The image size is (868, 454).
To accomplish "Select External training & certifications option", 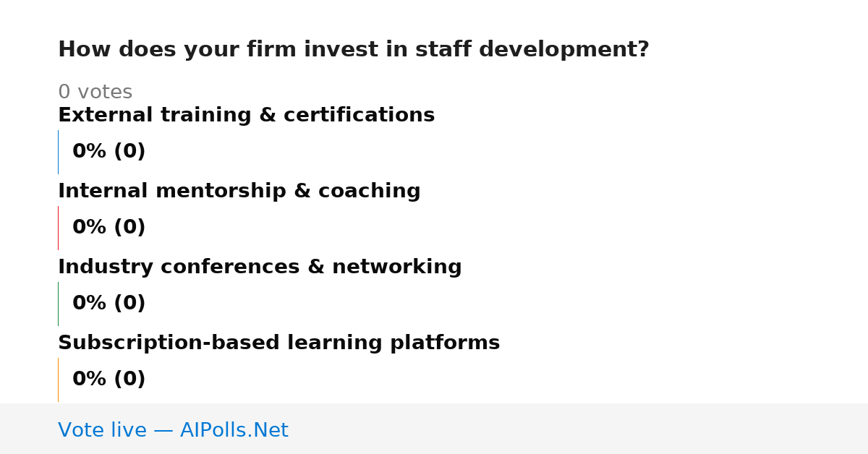I will pyautogui.click(x=246, y=115).
